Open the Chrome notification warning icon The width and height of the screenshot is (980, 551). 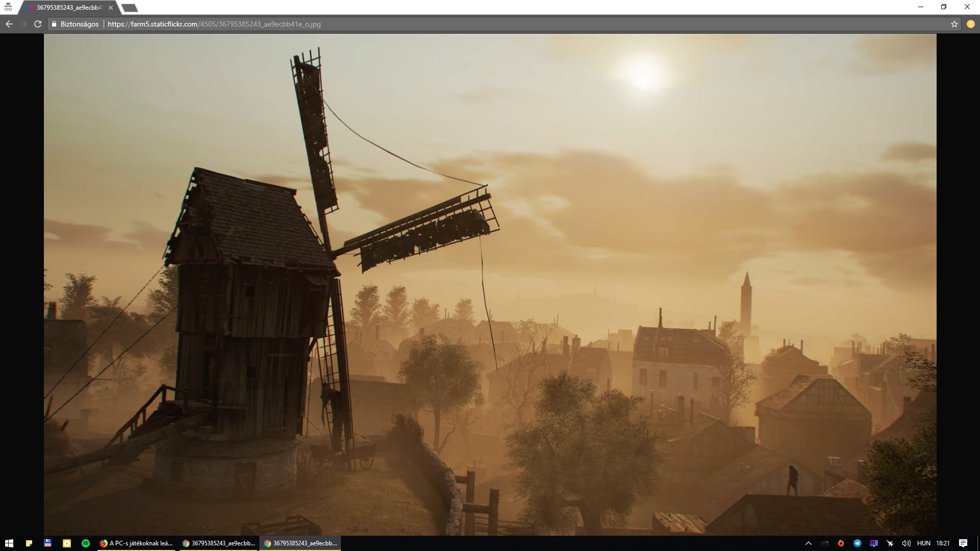pyautogui.click(x=970, y=24)
